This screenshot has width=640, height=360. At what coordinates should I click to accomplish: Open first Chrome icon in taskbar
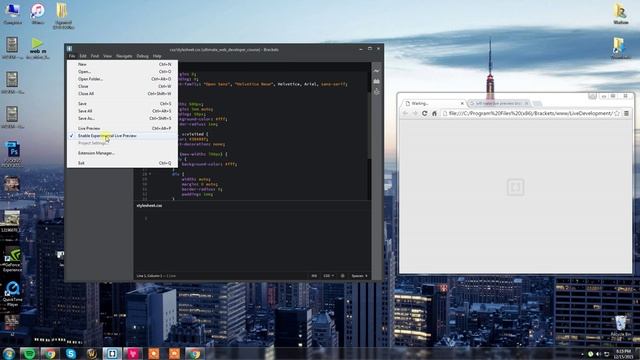point(50,353)
